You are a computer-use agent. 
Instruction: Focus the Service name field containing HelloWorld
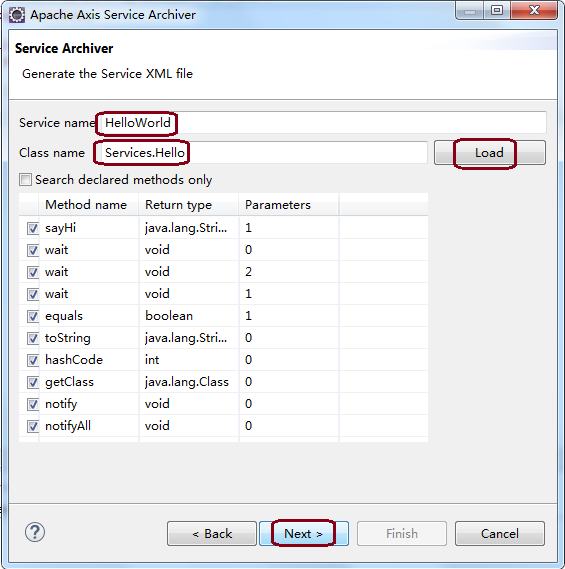(x=322, y=123)
